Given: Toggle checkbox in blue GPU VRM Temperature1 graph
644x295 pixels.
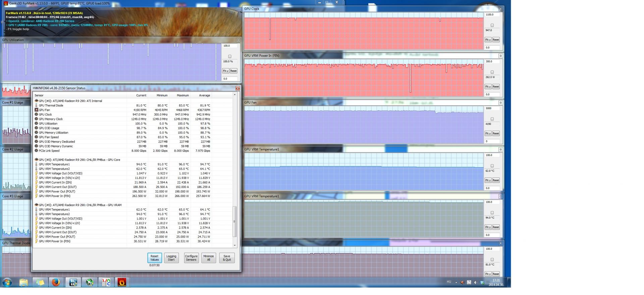Looking at the screenshot, I should 492,166.
